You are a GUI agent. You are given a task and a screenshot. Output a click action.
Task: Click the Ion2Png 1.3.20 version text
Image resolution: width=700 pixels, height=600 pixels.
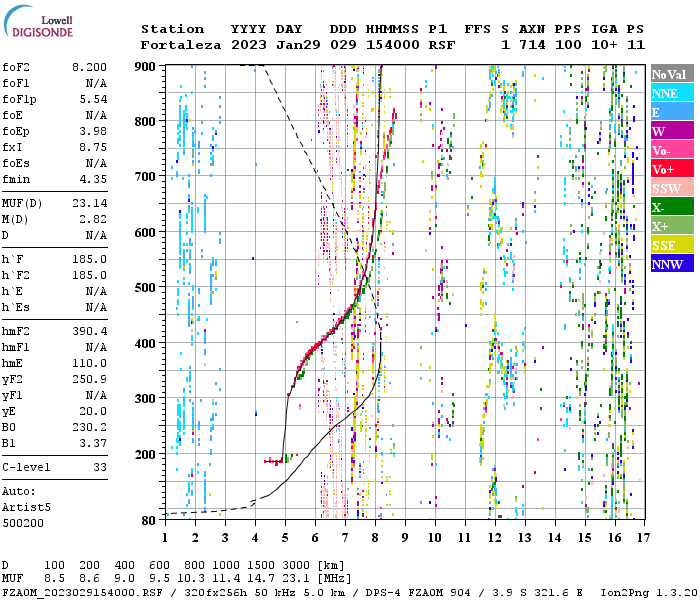pyautogui.click(x=649, y=593)
